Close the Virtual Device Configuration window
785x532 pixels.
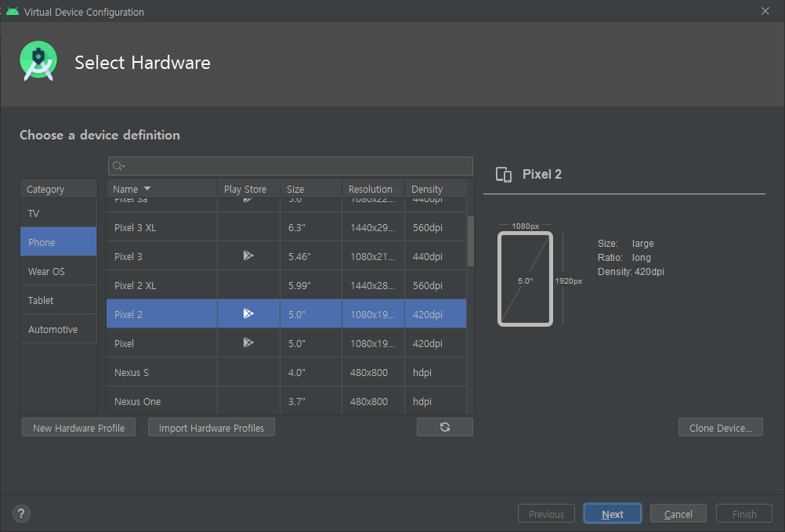pyautogui.click(x=765, y=11)
